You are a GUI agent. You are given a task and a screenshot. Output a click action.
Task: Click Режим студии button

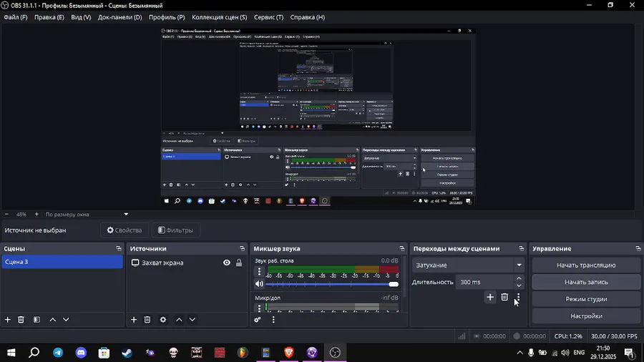pyautogui.click(x=586, y=299)
